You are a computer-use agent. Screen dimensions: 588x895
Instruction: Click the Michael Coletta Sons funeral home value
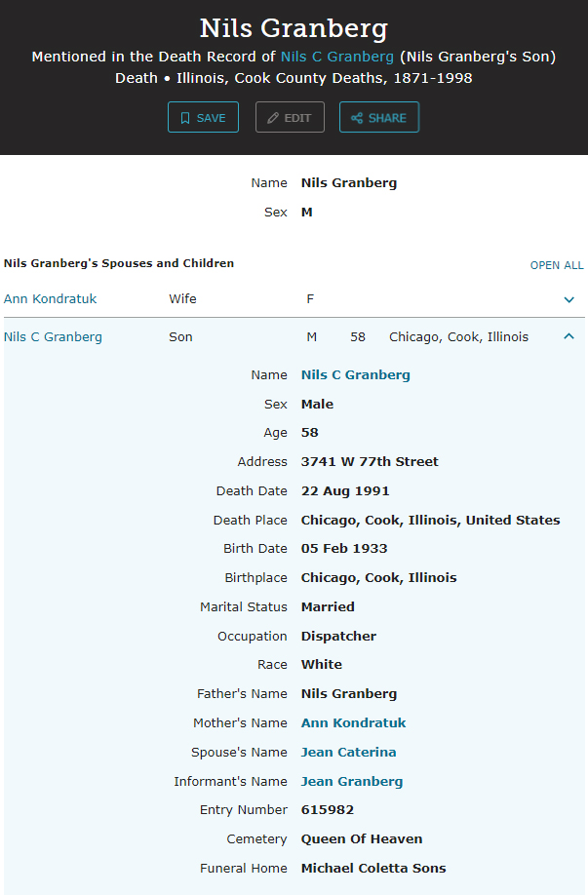[x=372, y=869]
